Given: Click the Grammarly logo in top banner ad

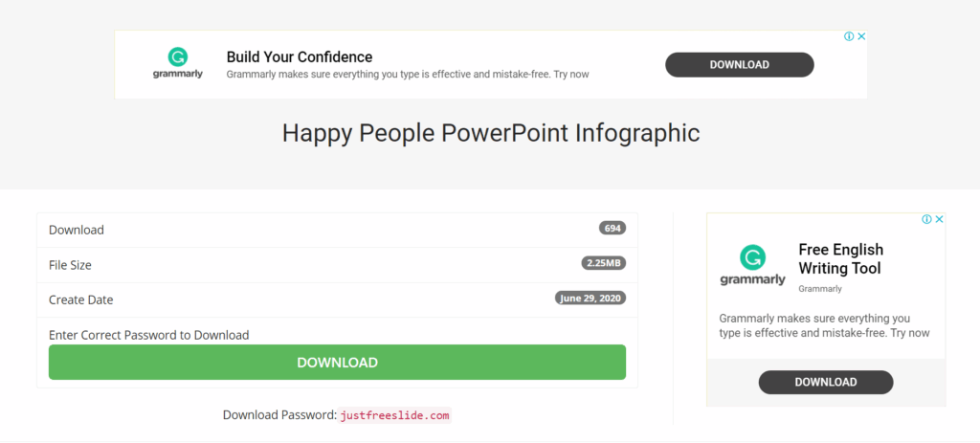Looking at the screenshot, I should 177,64.
